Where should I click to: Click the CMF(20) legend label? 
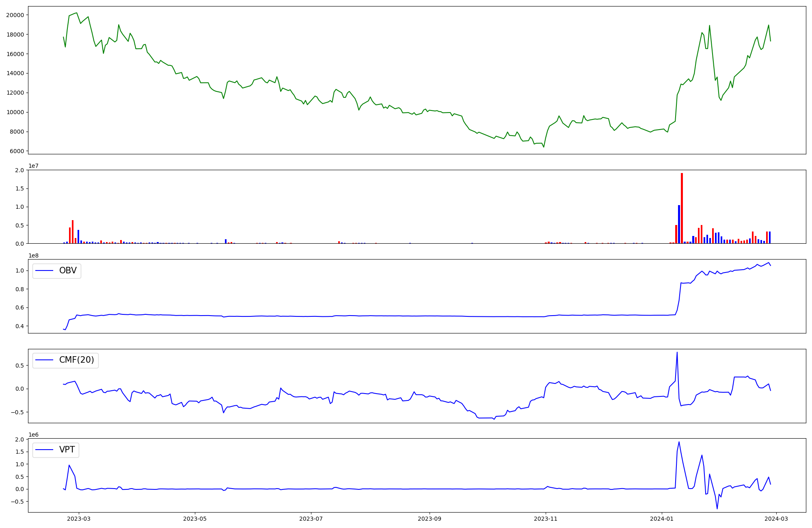pyautogui.click(x=76, y=360)
